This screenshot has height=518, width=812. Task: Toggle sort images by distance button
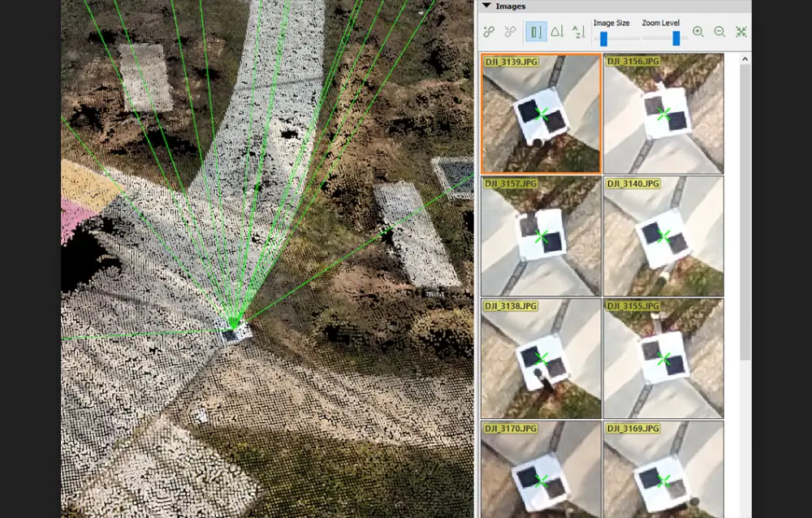point(536,32)
